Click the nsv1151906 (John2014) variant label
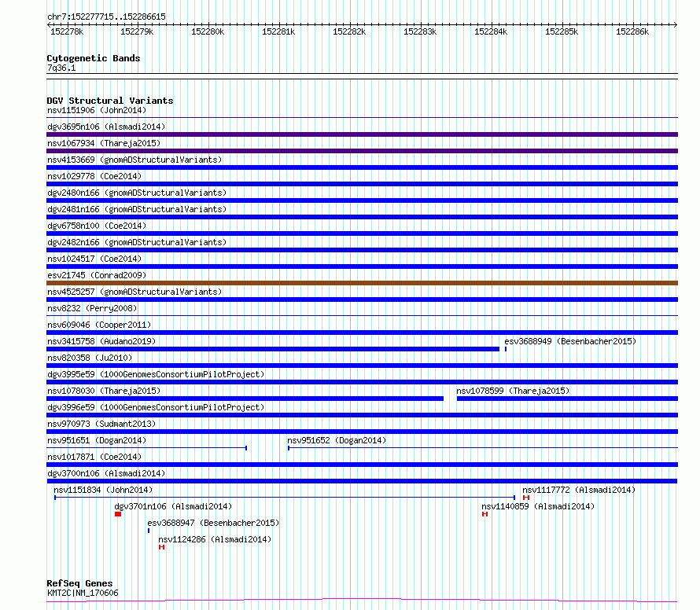 click(x=97, y=110)
